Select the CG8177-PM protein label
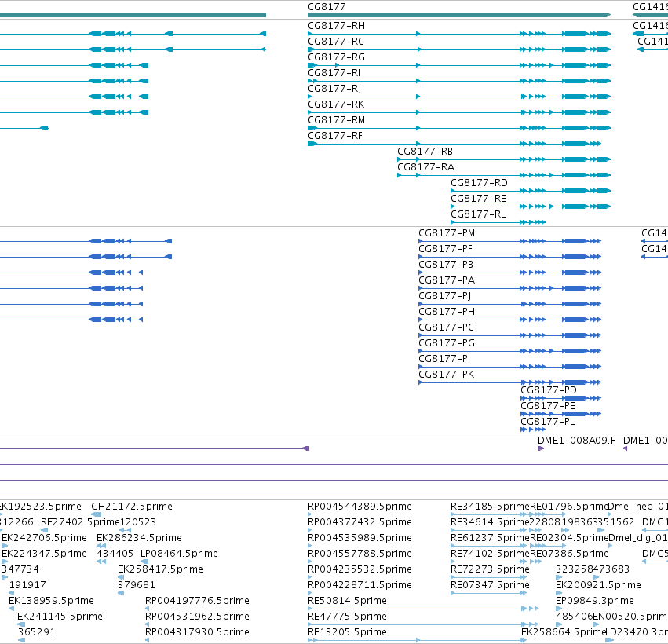 447,233
